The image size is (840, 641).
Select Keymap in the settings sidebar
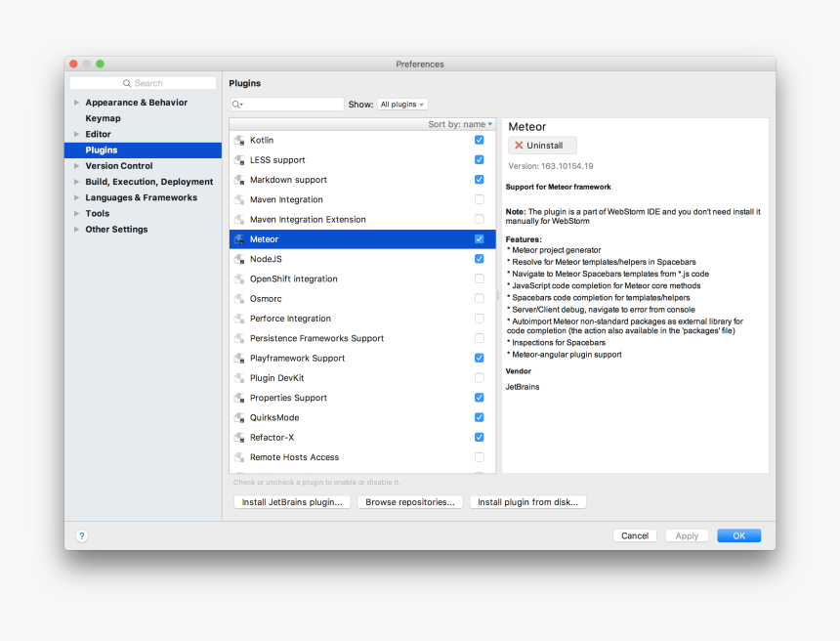coord(143,118)
